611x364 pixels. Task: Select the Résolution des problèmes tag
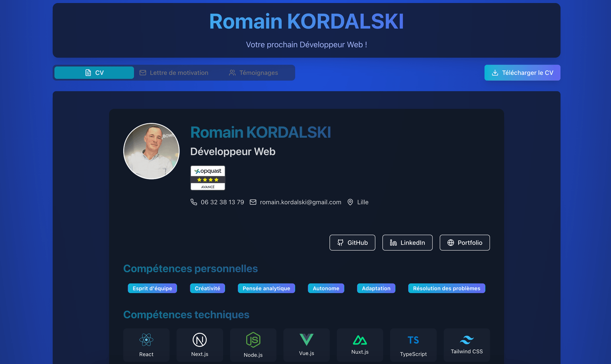447,288
